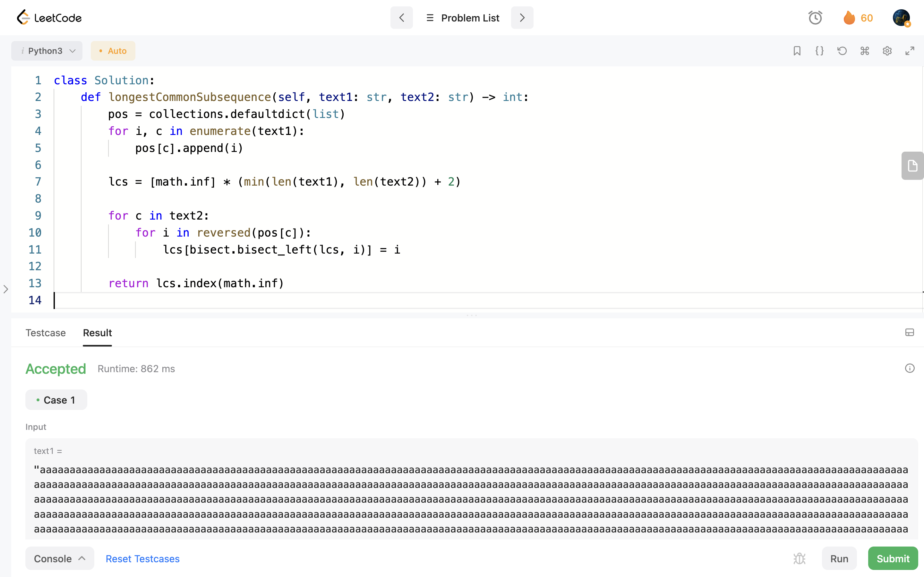924x577 pixels.
Task: Click the LeetCode logo
Action: [49, 18]
